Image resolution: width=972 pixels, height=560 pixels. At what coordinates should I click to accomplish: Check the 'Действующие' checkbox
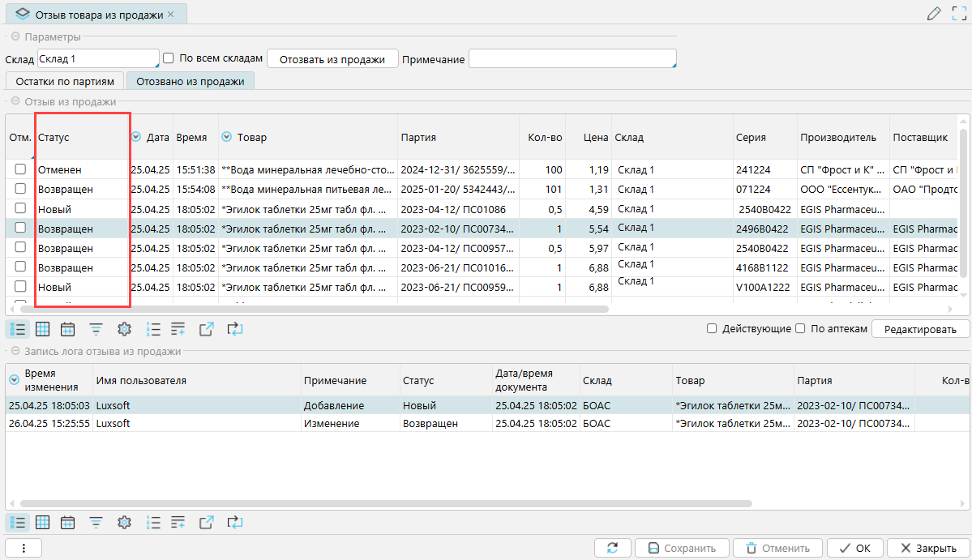(712, 329)
